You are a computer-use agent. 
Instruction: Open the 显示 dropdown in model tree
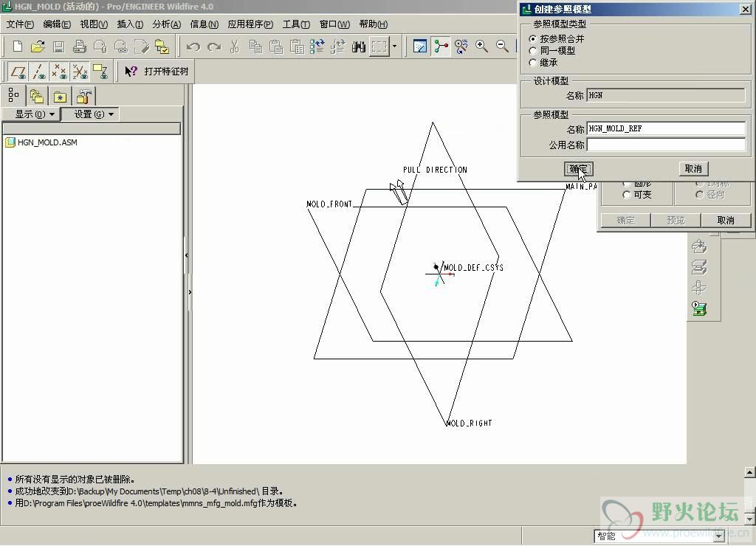tap(32, 114)
